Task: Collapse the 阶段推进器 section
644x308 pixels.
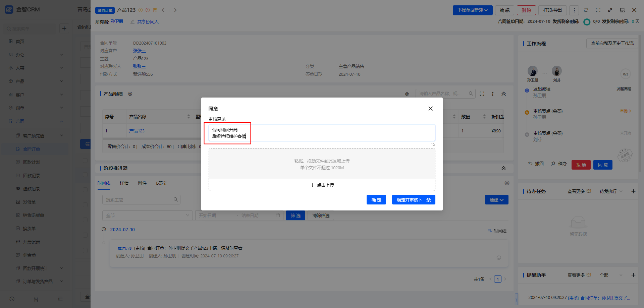Action: [x=503, y=168]
